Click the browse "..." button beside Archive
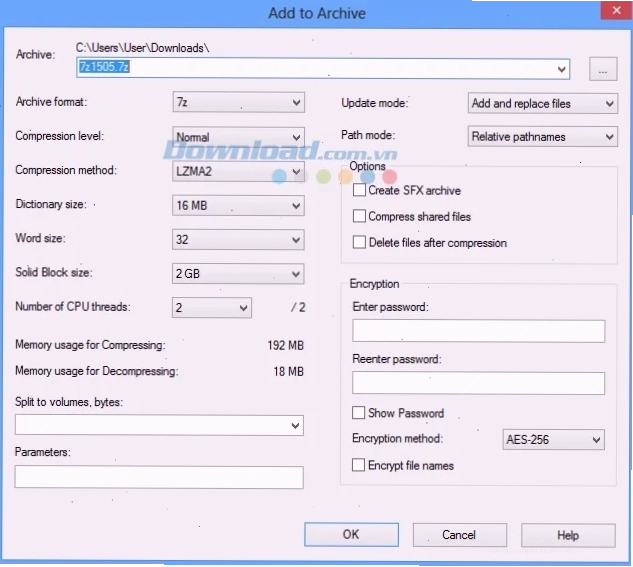Viewport: 633px width, 567px height. [x=603, y=69]
